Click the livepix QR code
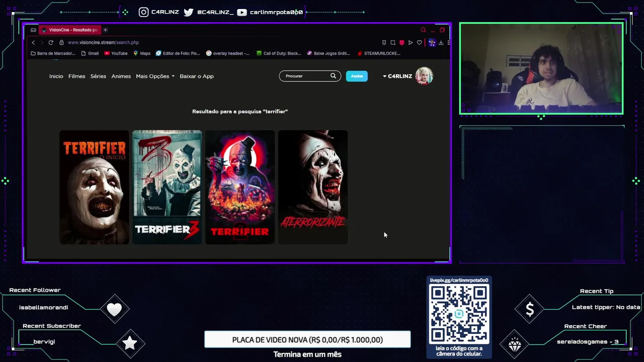 tap(459, 314)
